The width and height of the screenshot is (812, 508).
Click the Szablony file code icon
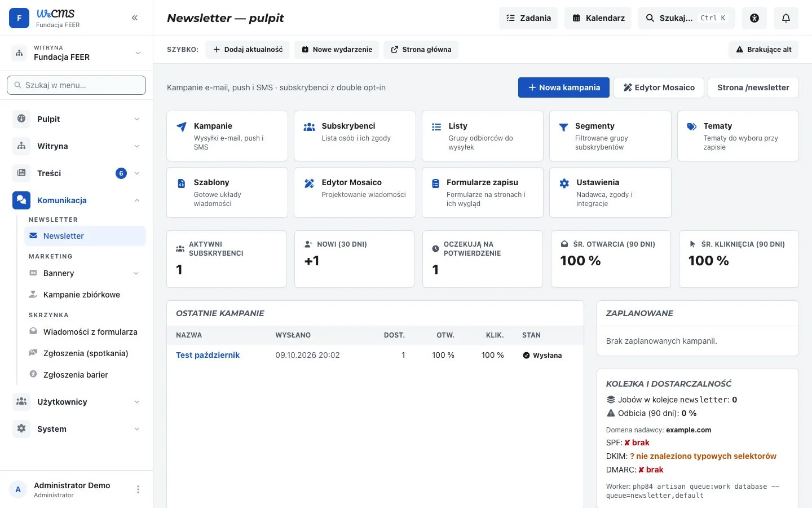(x=181, y=183)
